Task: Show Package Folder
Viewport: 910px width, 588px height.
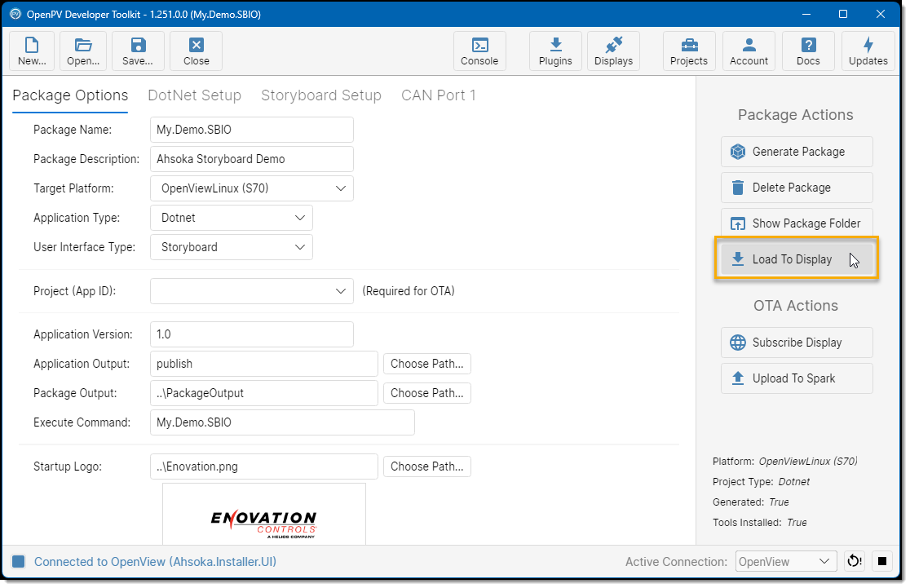Action: 797,223
